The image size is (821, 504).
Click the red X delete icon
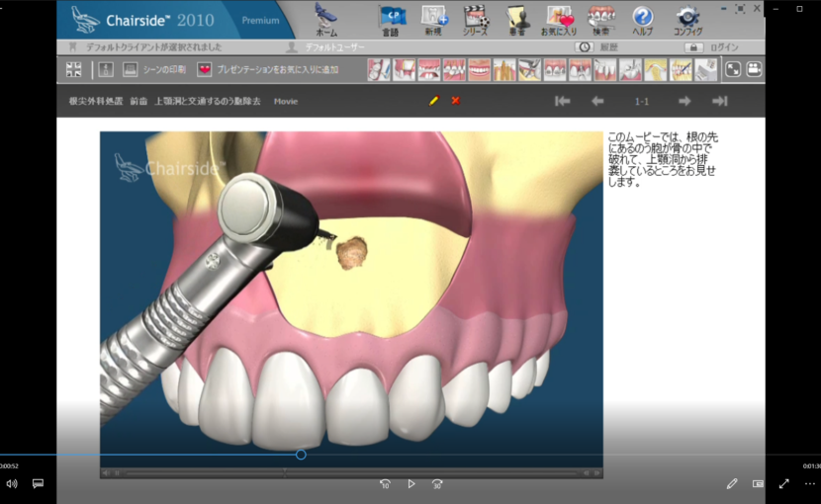pos(456,101)
